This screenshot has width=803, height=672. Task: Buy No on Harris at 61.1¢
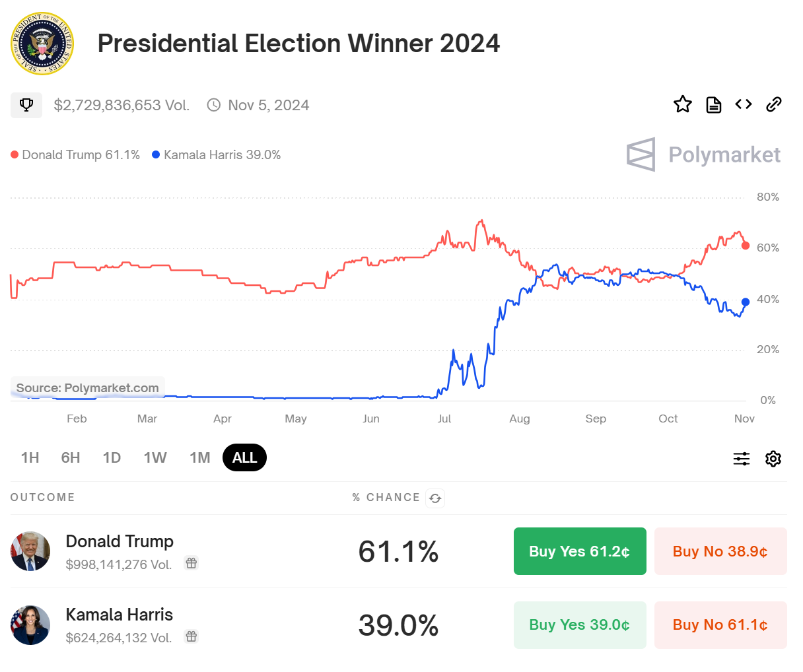pos(720,624)
